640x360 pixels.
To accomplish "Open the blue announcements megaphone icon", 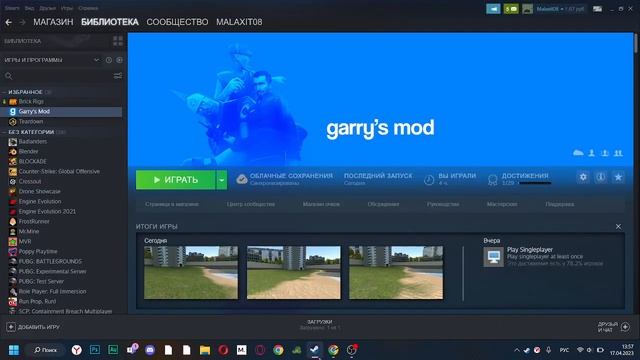I will pyautogui.click(x=493, y=9).
